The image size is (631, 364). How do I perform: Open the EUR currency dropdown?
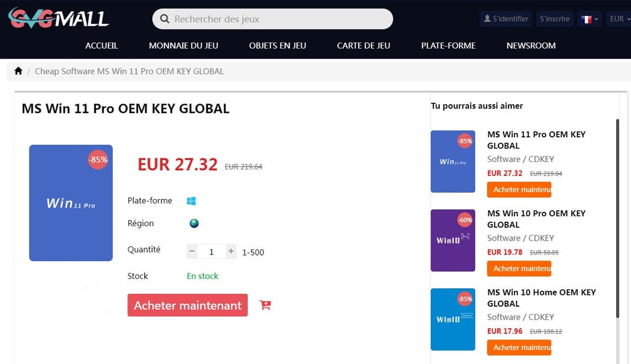coord(619,19)
